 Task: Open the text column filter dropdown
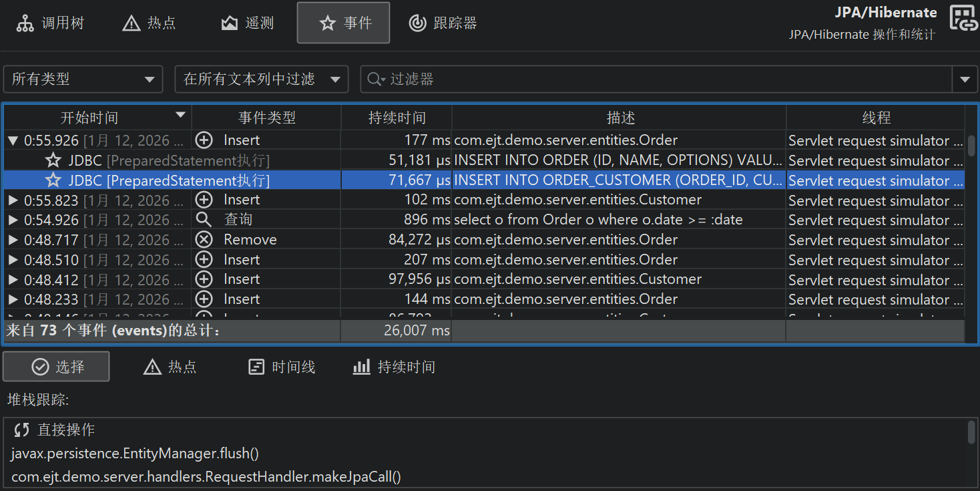[261, 79]
